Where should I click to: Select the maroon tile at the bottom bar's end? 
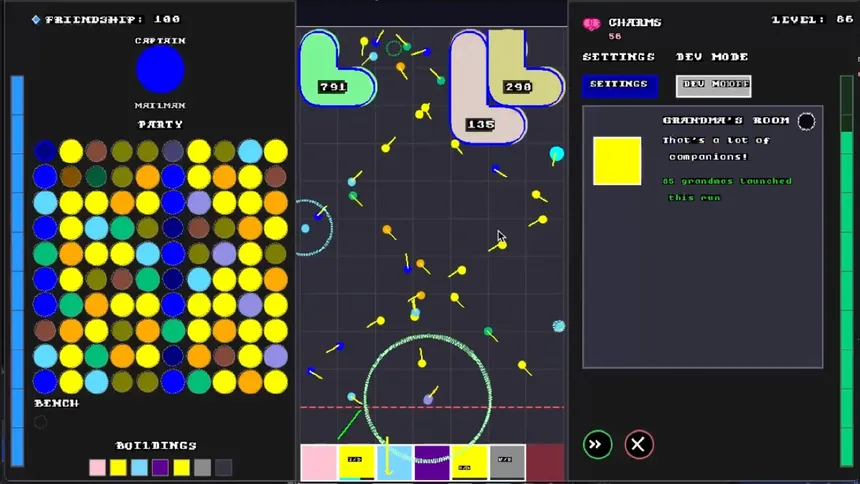pyautogui.click(x=545, y=462)
